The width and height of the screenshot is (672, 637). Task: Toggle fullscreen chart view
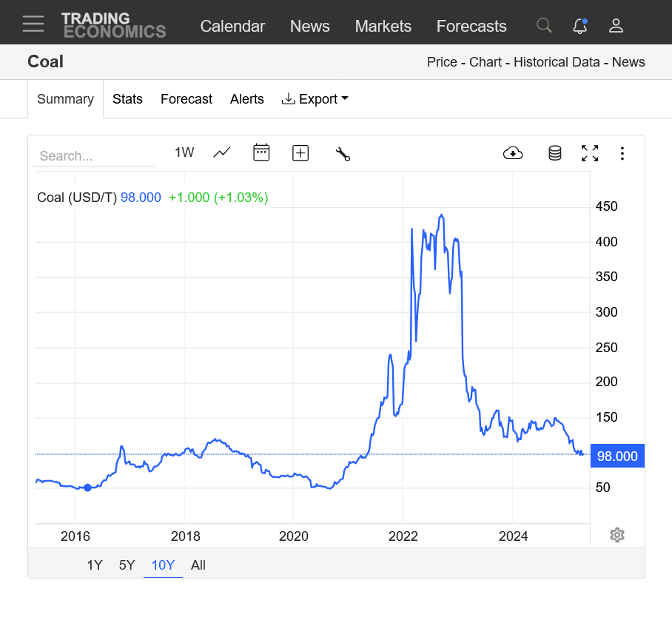coord(590,153)
